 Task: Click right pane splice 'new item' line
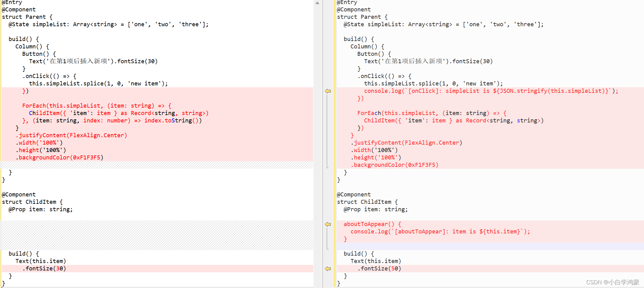coord(434,84)
